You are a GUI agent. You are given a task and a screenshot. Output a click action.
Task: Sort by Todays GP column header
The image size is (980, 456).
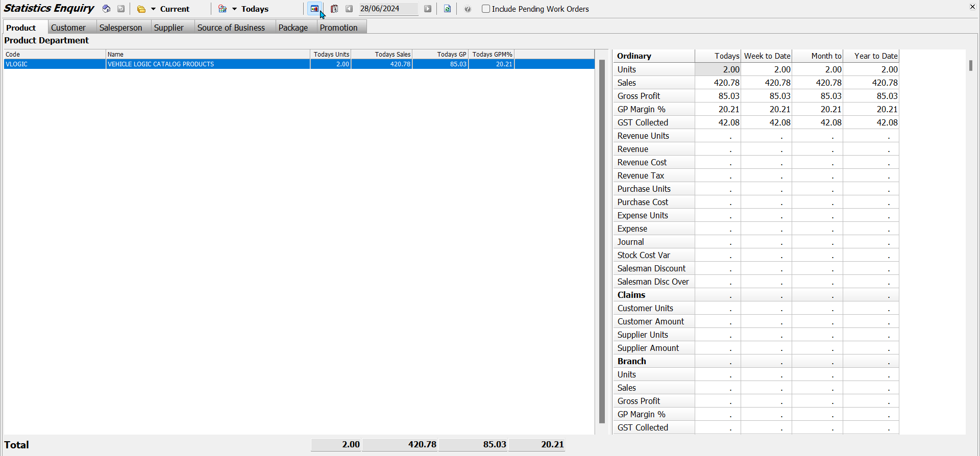click(440, 54)
